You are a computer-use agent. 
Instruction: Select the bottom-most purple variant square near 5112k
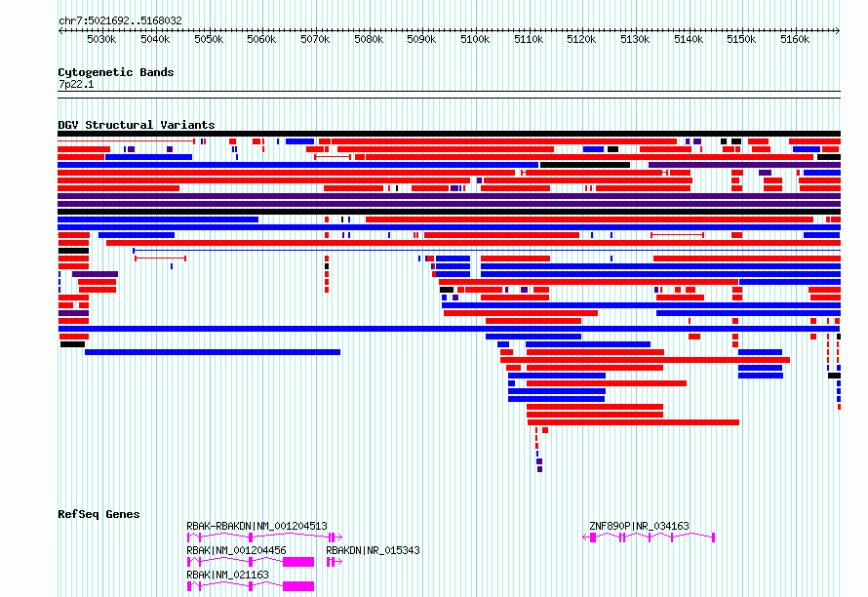[539, 469]
